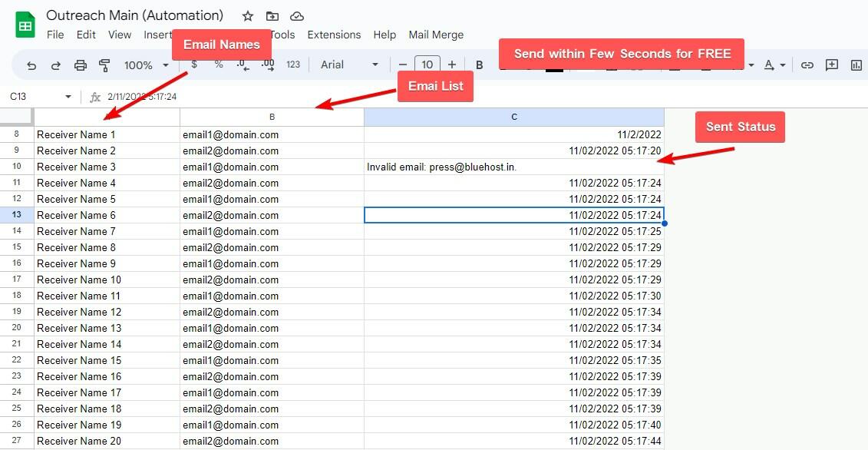Select the email cell in row 18

pos(272,296)
